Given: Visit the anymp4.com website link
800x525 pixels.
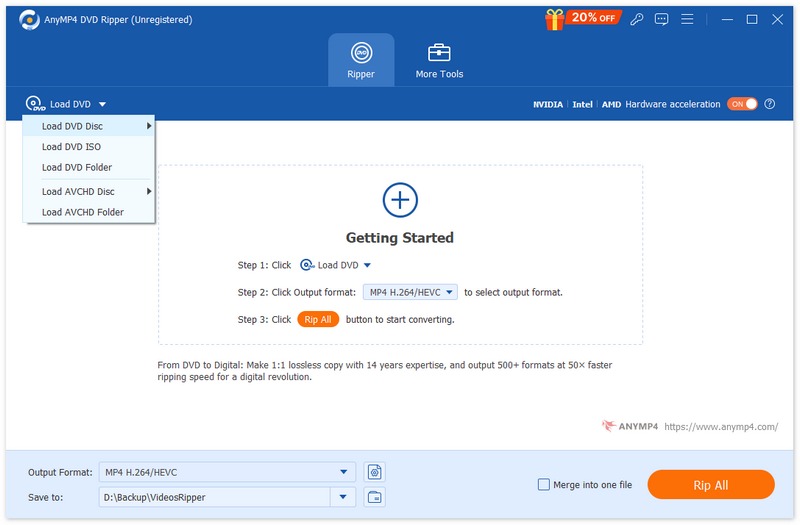Looking at the screenshot, I should [x=721, y=427].
